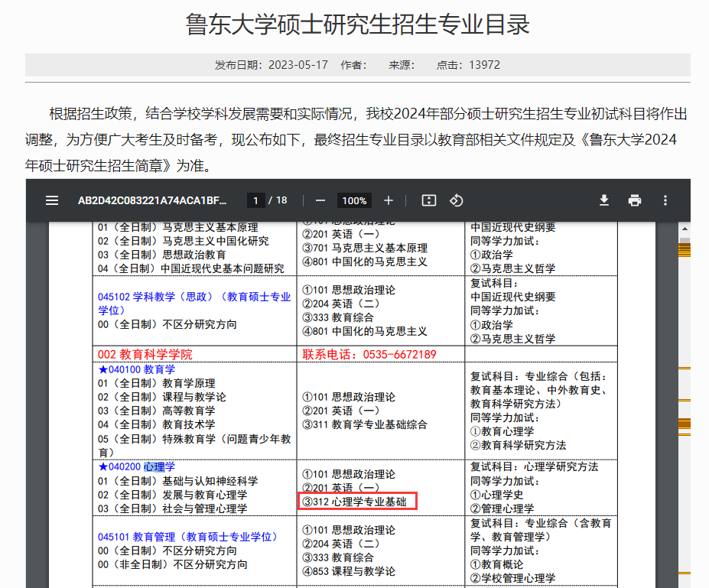Screen dimensions: 709x588
Task: Download the PDF file
Action: coord(604,200)
